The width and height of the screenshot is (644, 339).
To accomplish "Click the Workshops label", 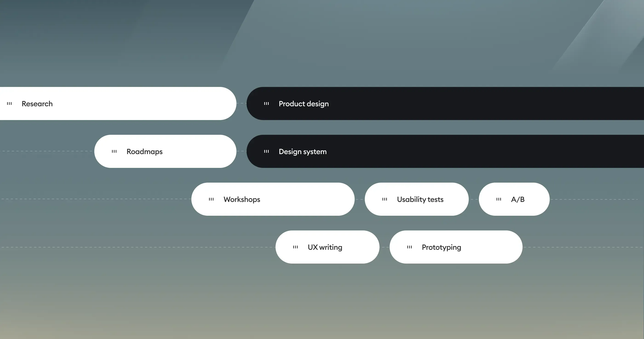I will point(242,199).
